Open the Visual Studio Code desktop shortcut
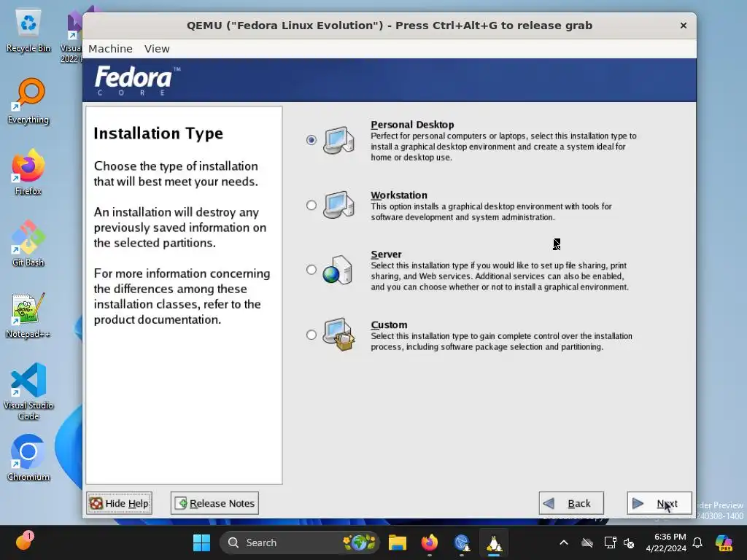The image size is (747, 560). tap(28, 392)
